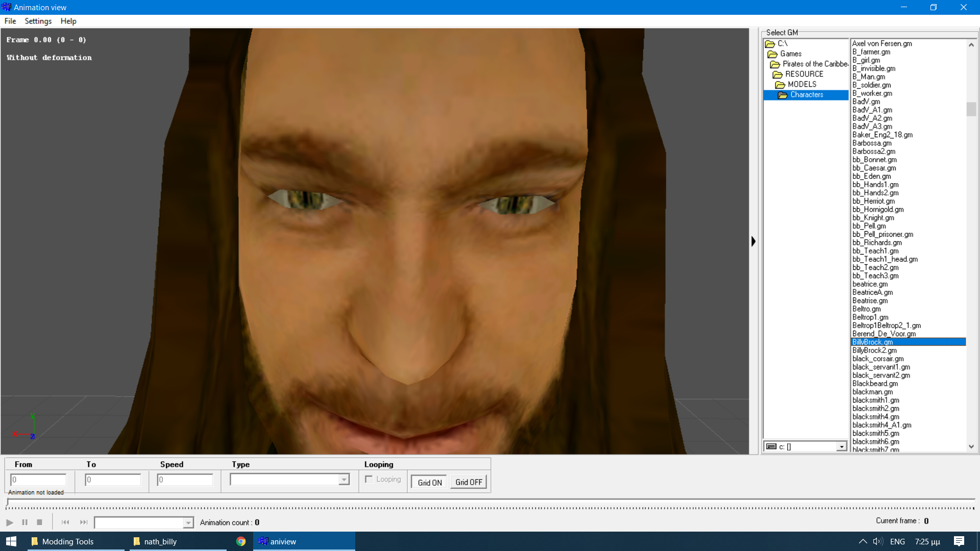Click the To input field
The height and width of the screenshot is (551, 980).
(x=113, y=480)
